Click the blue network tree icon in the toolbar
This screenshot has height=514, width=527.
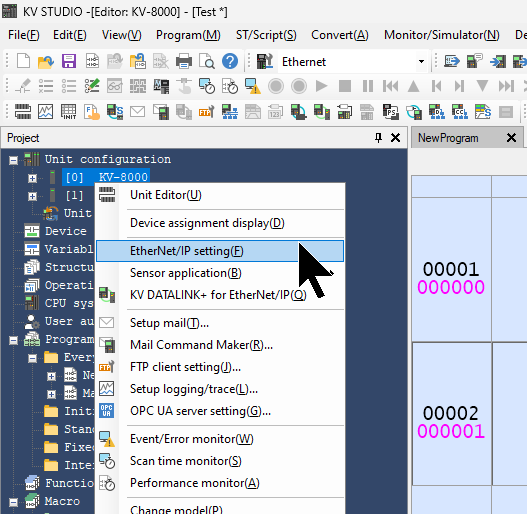pos(230,112)
